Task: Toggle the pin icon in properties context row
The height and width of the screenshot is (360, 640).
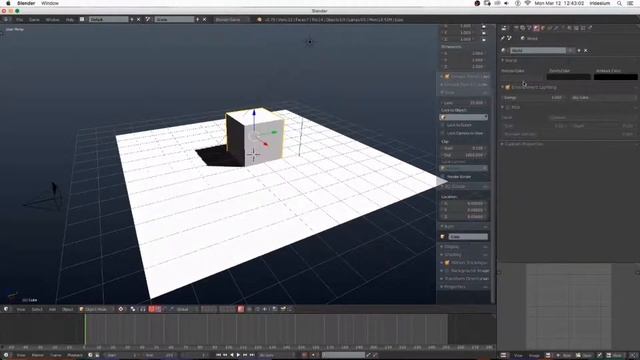Action: [503, 38]
